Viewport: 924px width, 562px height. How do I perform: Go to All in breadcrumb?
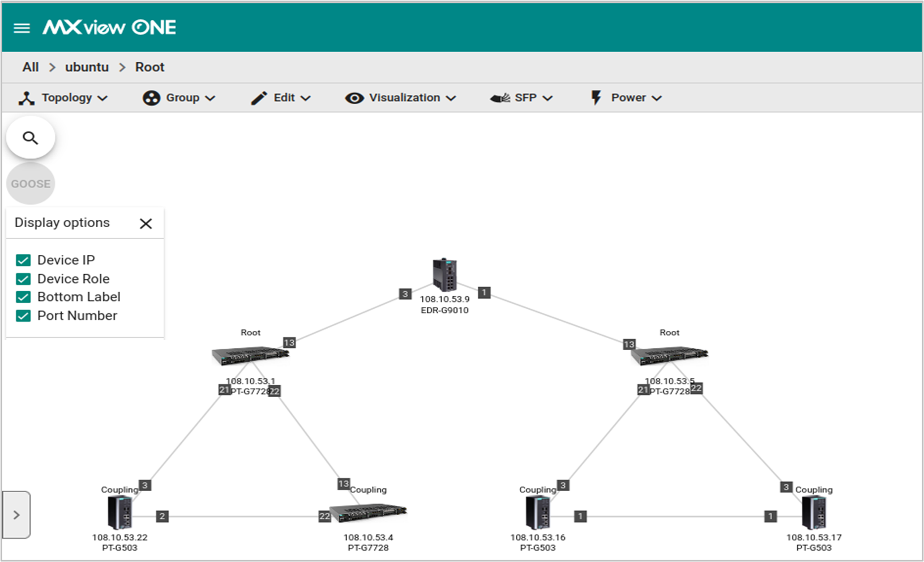tap(31, 67)
